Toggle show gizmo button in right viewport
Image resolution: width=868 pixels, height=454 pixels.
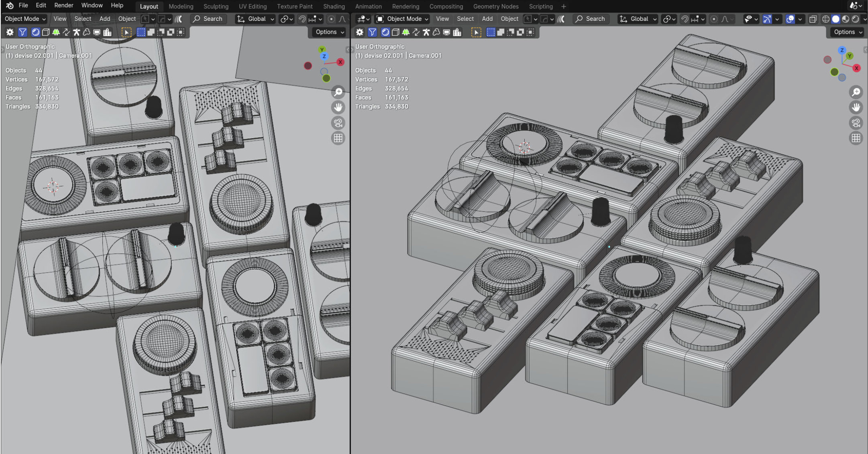[767, 19]
